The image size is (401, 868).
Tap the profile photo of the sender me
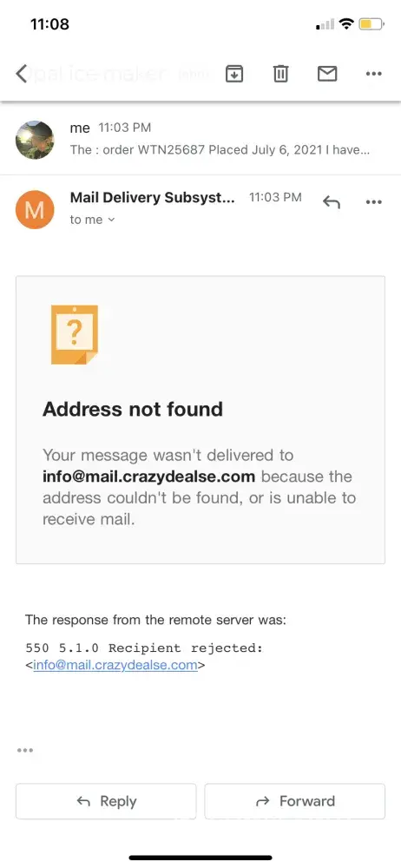35,140
